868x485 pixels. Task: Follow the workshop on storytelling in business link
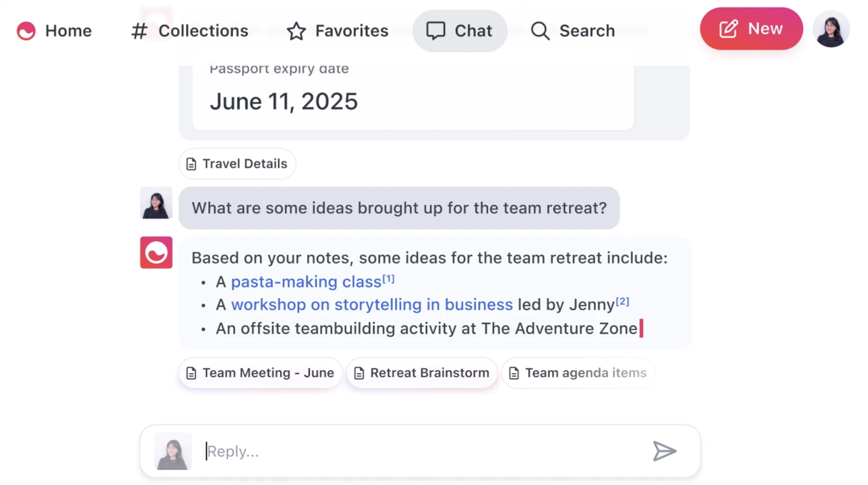pyautogui.click(x=372, y=304)
